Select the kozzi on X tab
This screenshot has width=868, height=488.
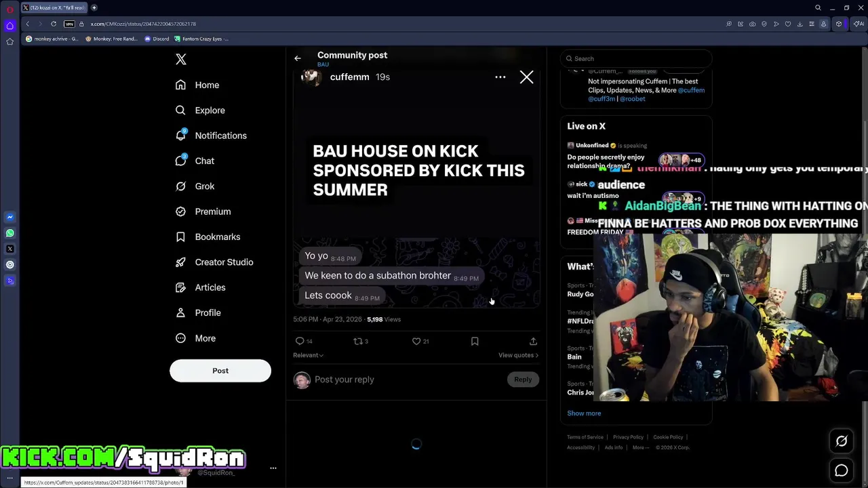coord(54,7)
